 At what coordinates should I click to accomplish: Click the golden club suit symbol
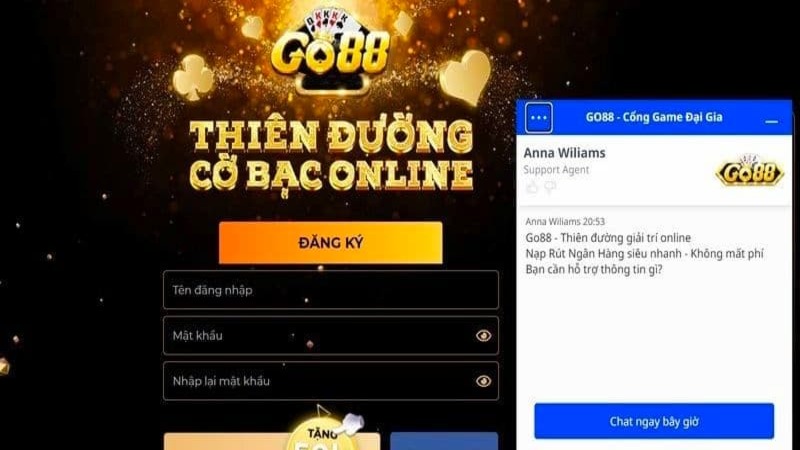193,78
